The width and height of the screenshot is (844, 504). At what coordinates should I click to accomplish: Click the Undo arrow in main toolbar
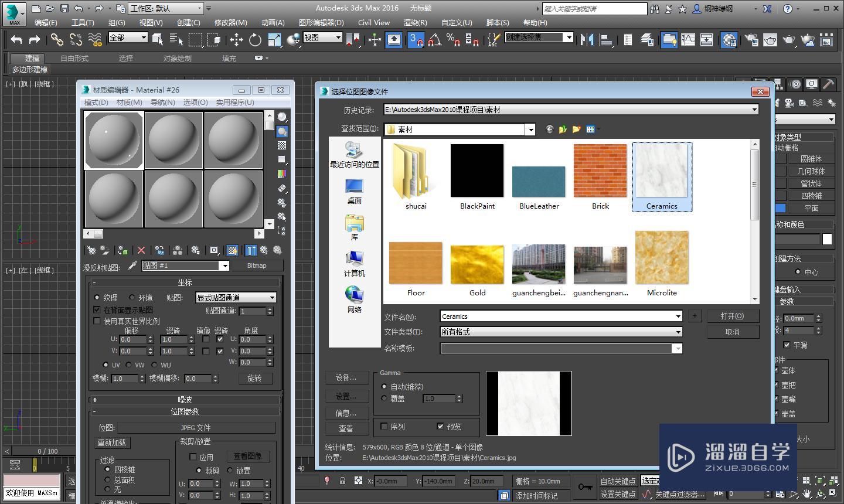click(16, 39)
